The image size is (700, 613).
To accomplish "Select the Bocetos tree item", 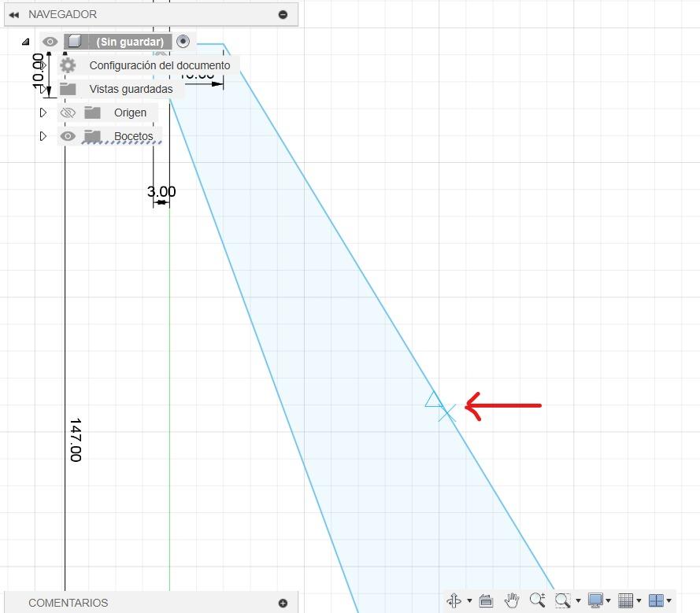I will coord(134,136).
